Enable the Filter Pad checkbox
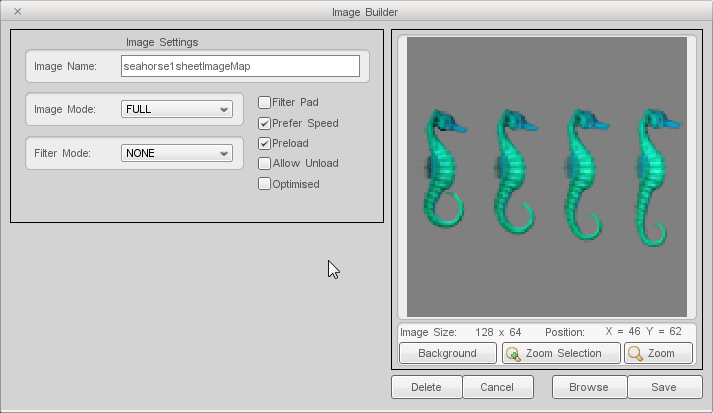This screenshot has width=713, height=413. coord(264,102)
